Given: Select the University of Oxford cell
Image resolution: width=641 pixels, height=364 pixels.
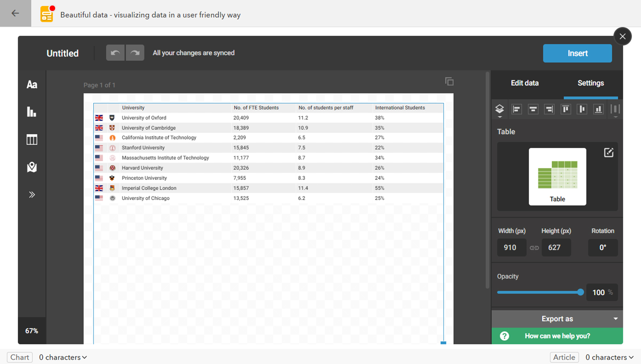Looking at the screenshot, I should (144, 118).
